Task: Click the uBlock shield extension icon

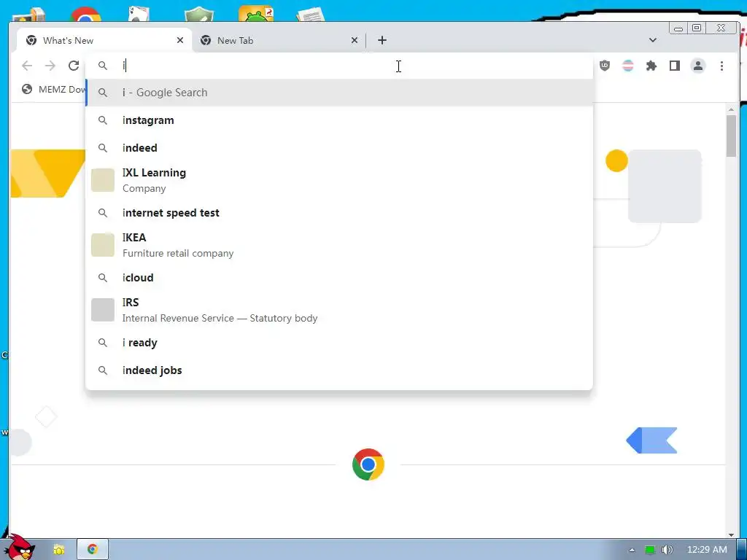Action: coord(605,66)
